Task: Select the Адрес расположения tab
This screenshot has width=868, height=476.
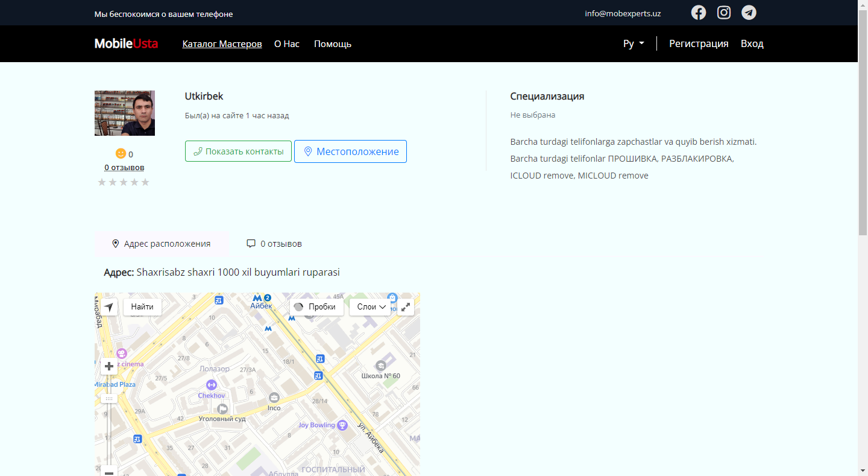Action: click(162, 244)
